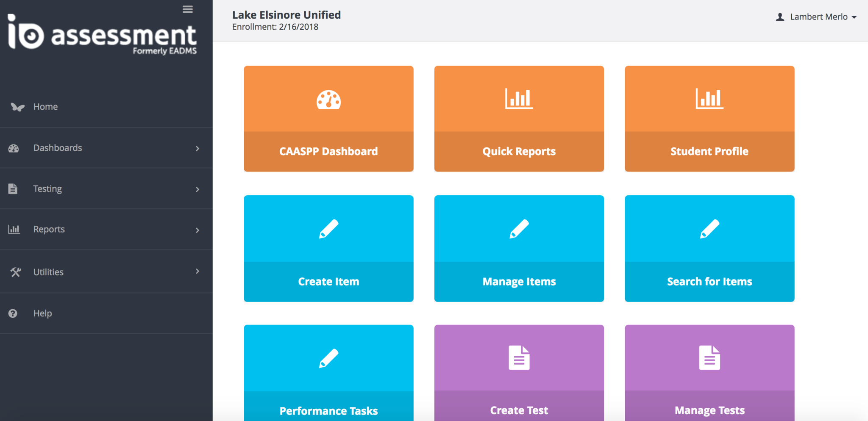Screen dimensions: 868x421
Task: Expand the Dashboards sidebar chevron
Action: [x=198, y=148]
